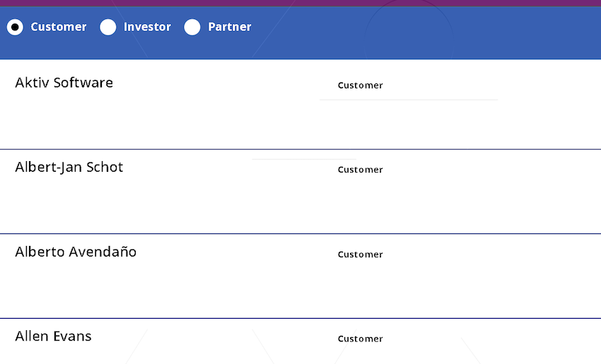
Task: Click the Investor filter label text
Action: point(147,27)
